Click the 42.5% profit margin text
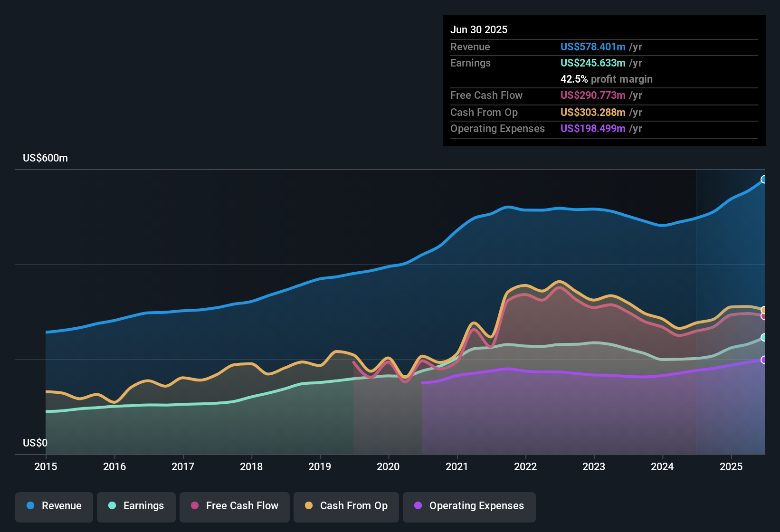This screenshot has width=780, height=532. point(607,79)
